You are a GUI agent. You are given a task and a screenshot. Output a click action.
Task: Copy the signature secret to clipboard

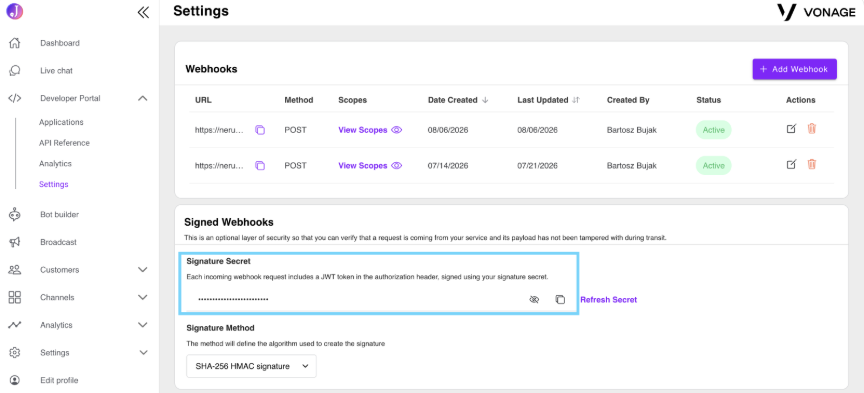[560, 299]
